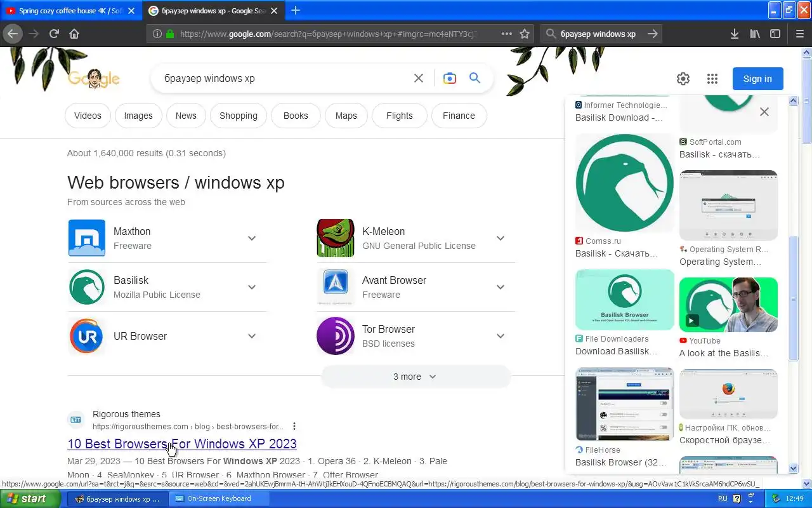Click the Tor Browser purple logo
812x508 pixels.
pyautogui.click(x=335, y=336)
